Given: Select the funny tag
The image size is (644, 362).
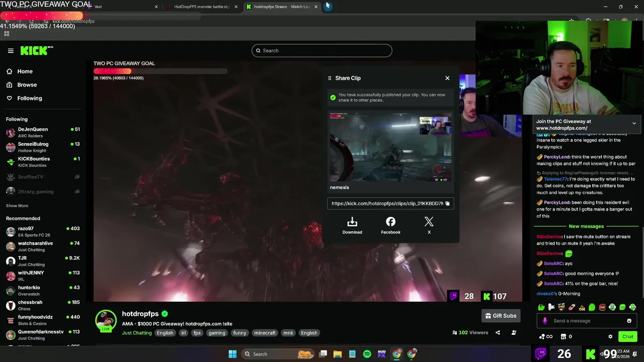Looking at the screenshot, I should [x=240, y=333].
